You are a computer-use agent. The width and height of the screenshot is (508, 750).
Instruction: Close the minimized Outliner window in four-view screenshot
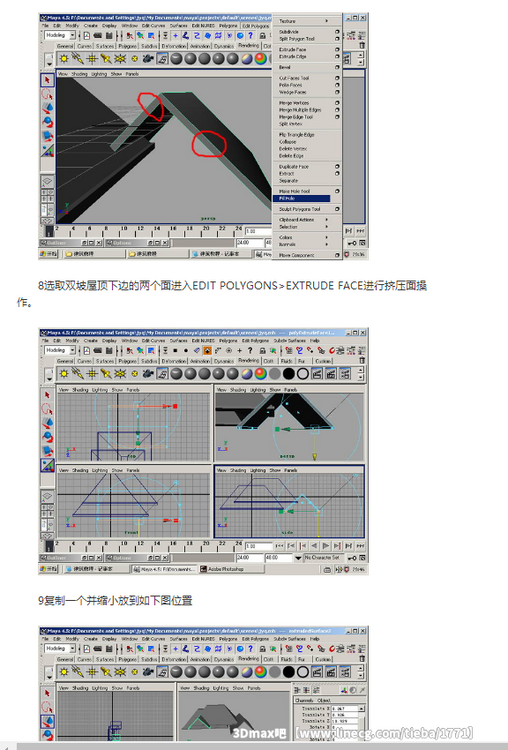click(99, 558)
